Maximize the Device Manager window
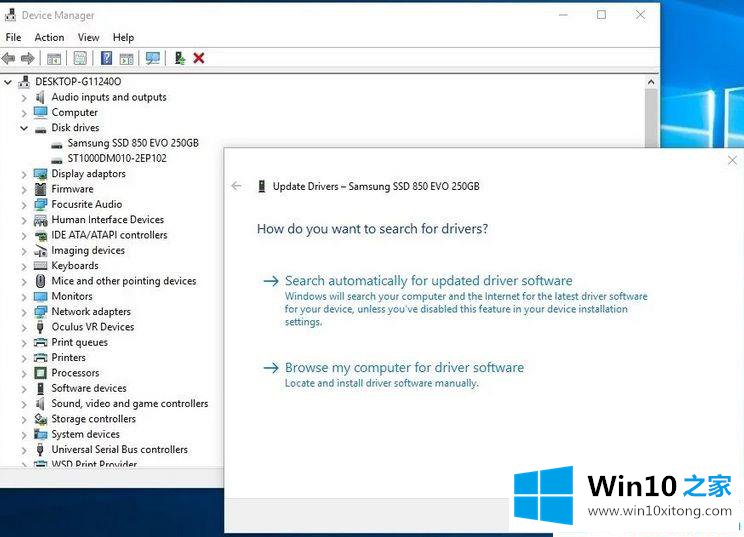The width and height of the screenshot is (744, 537). 601,15
